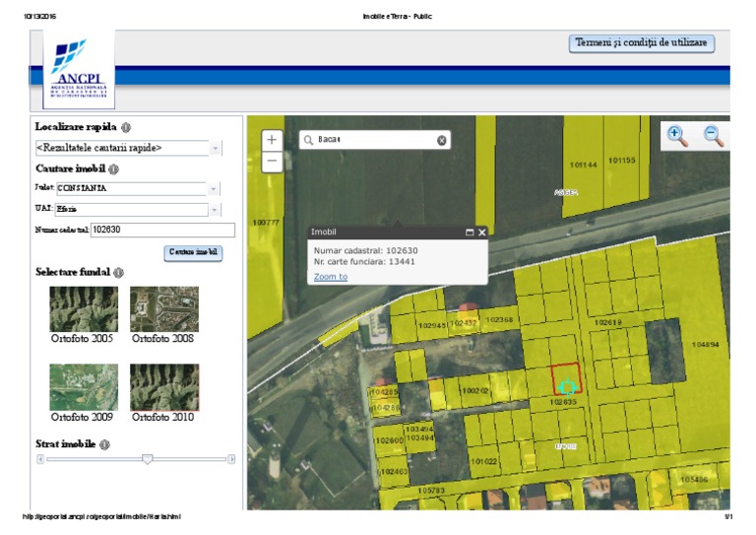Viewport: 756px width, 535px height.
Task: Maximize the Imobil popup window
Action: click(470, 232)
